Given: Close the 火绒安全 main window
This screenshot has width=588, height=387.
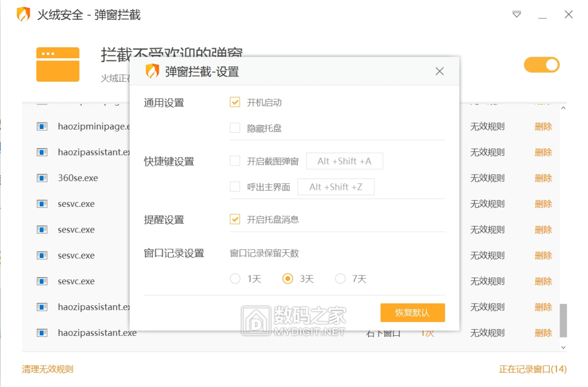Looking at the screenshot, I should click(x=568, y=14).
